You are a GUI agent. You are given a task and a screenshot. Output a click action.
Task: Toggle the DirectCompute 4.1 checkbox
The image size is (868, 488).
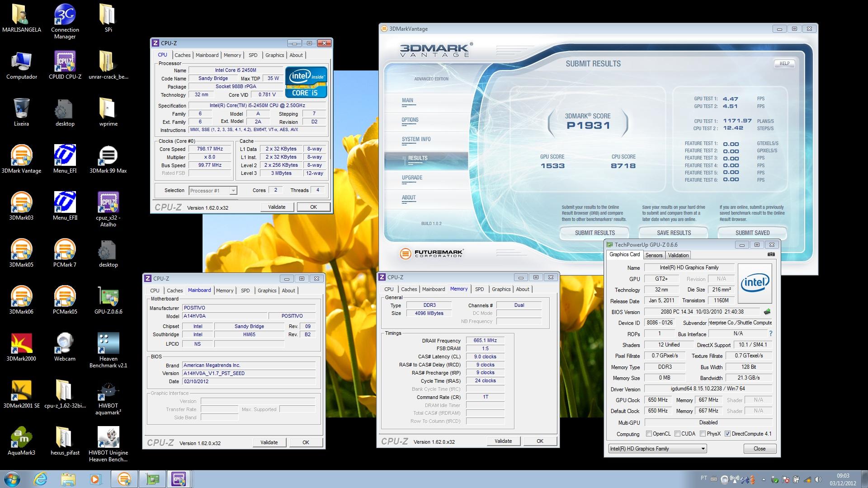click(x=727, y=434)
